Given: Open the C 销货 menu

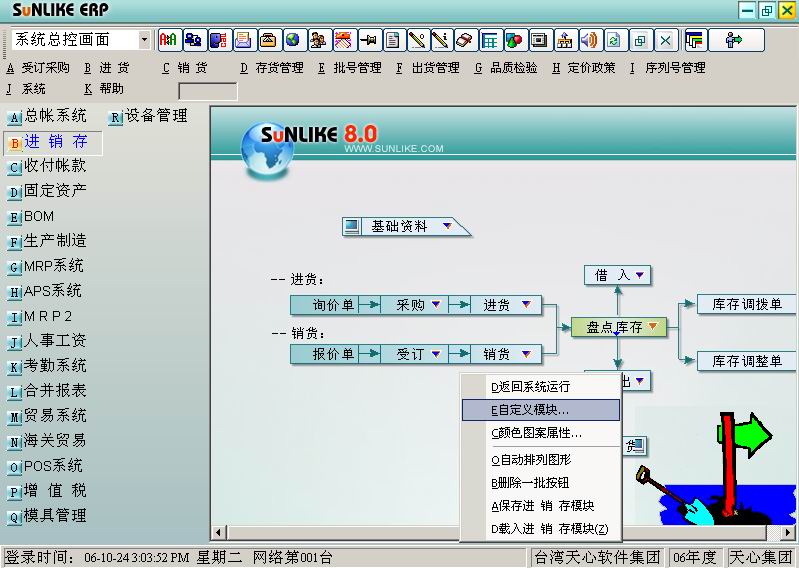Looking at the screenshot, I should (x=185, y=68).
